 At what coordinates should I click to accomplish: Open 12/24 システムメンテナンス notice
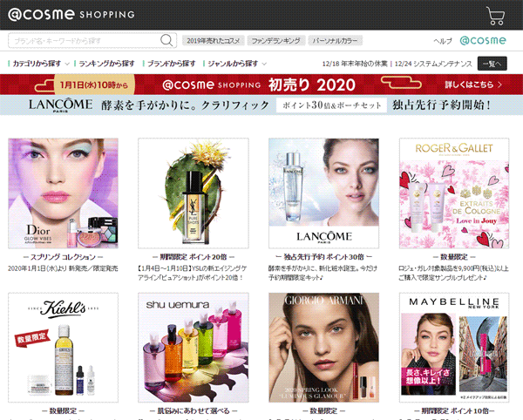coord(433,64)
